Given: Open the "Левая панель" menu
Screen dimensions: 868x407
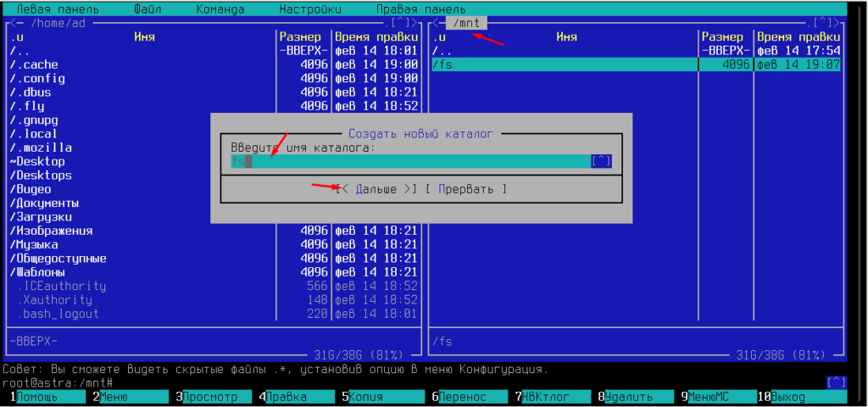Looking at the screenshot, I should [57, 8].
